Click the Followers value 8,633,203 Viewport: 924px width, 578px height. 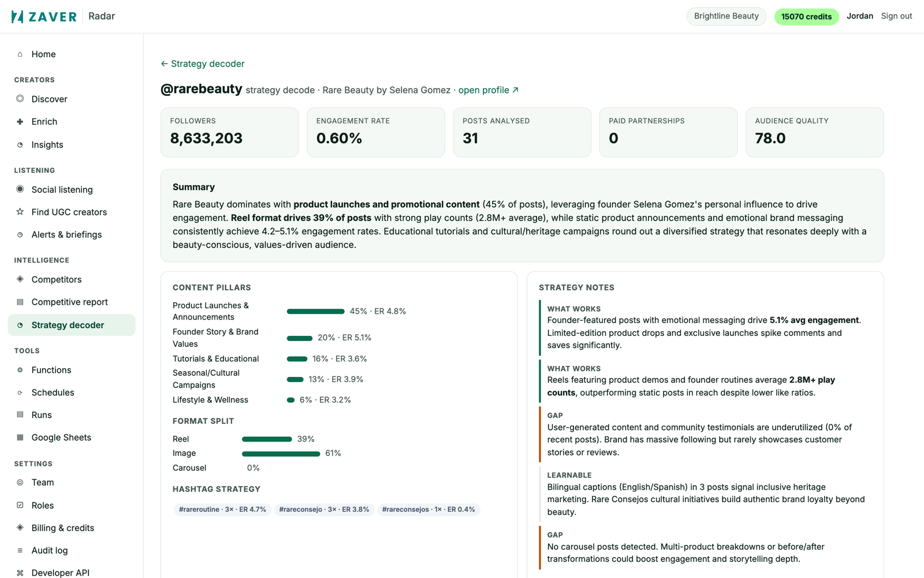(x=206, y=139)
